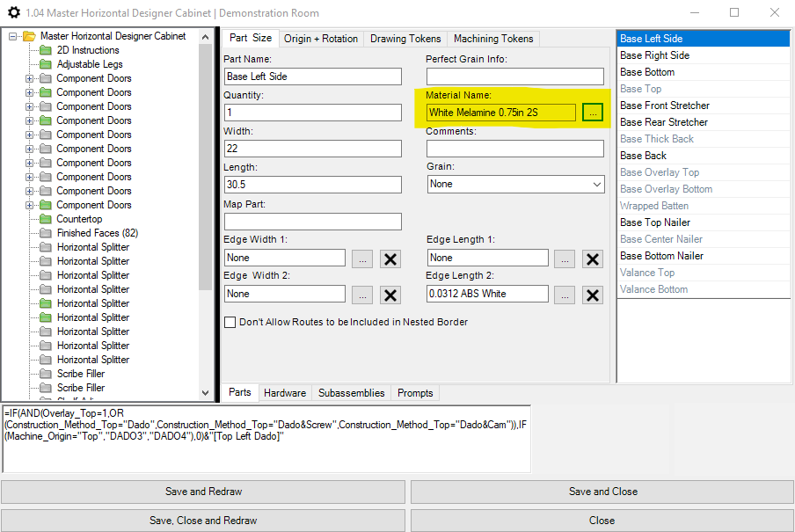Click into the Part Name field
Screen dimensions: 795x532
(x=312, y=77)
